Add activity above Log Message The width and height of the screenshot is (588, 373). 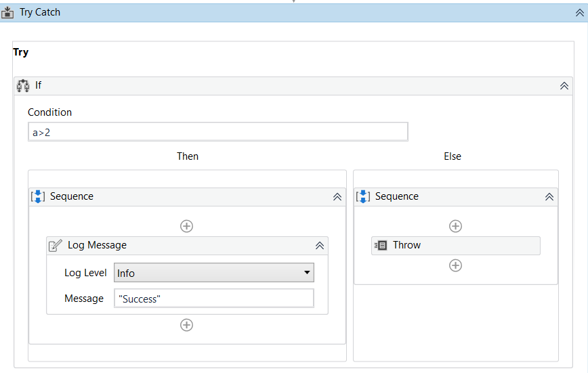tap(186, 226)
